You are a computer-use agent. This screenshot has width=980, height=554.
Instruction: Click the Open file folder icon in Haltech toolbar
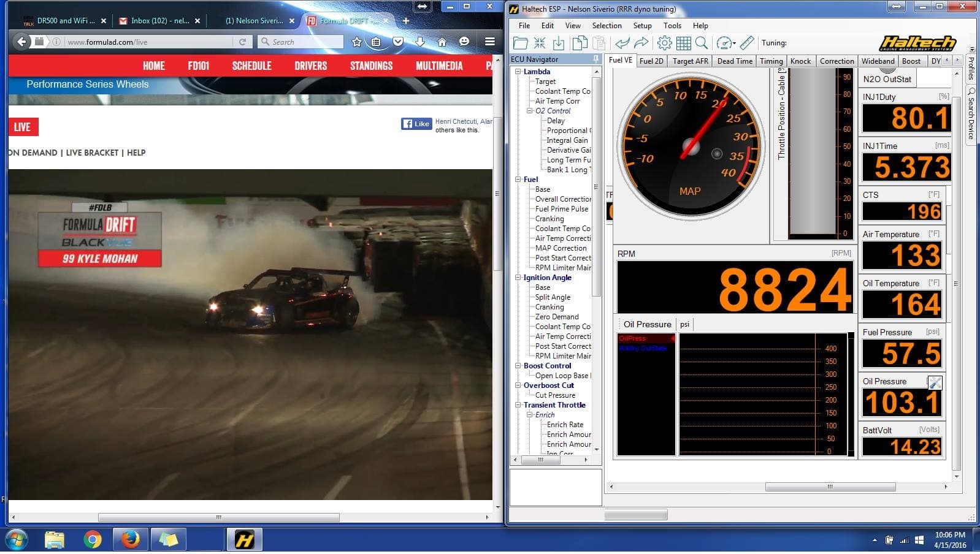pyautogui.click(x=520, y=43)
